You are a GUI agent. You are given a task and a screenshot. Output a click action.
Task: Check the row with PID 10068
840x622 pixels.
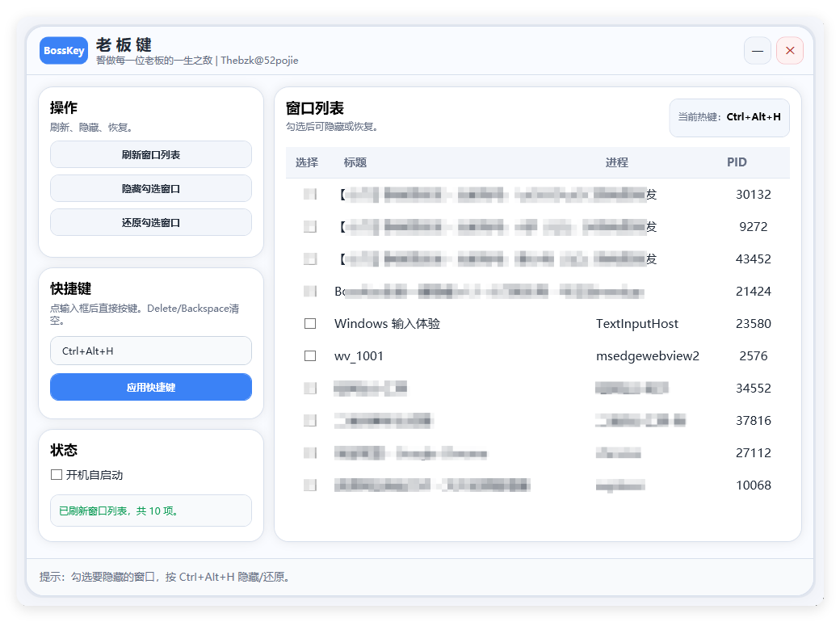(x=310, y=485)
